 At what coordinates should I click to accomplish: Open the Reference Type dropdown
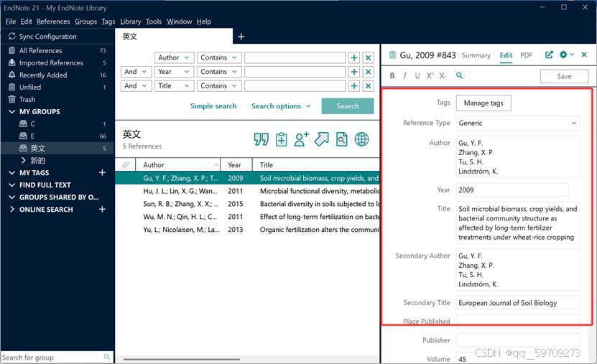518,123
